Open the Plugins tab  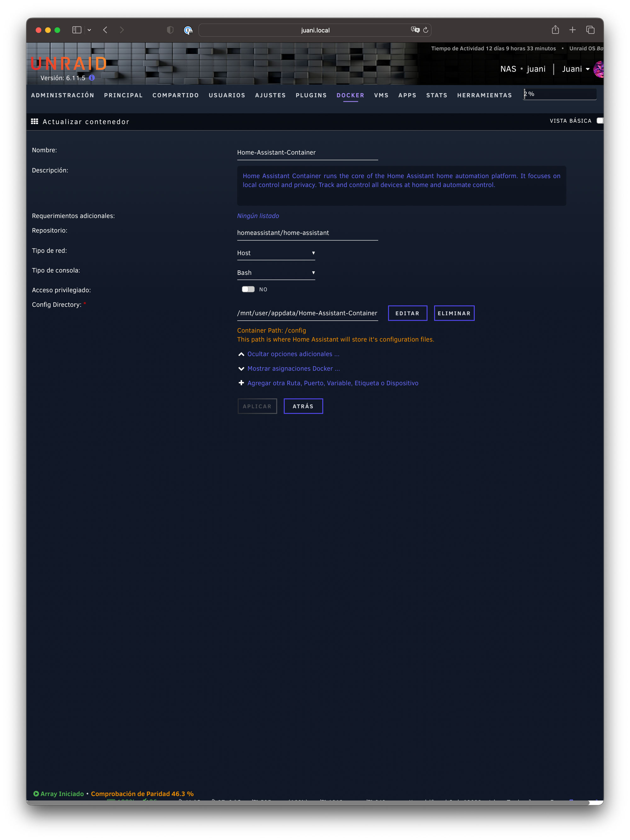click(x=311, y=95)
